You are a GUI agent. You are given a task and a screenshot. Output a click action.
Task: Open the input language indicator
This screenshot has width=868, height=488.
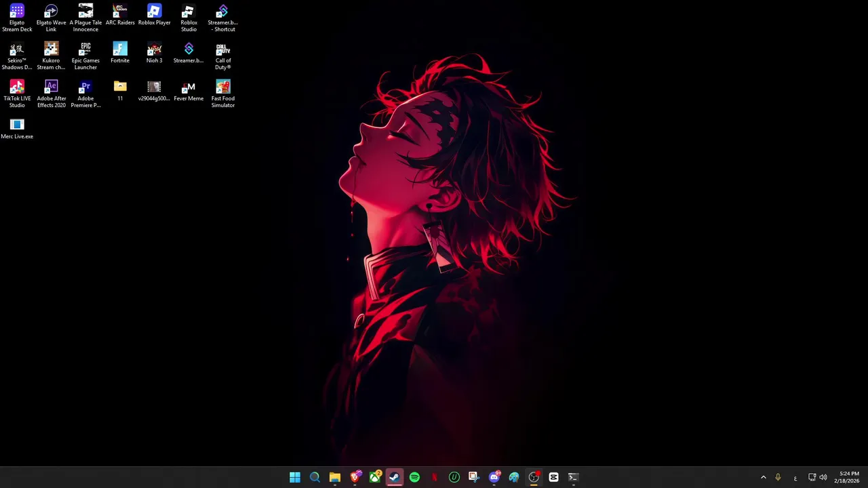tap(795, 477)
